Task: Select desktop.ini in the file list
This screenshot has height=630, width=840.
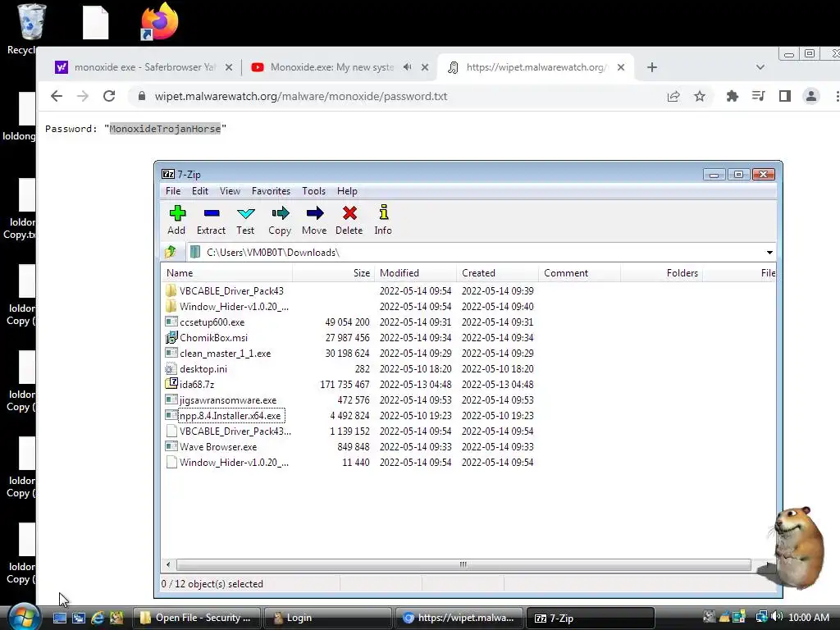Action: (x=203, y=368)
